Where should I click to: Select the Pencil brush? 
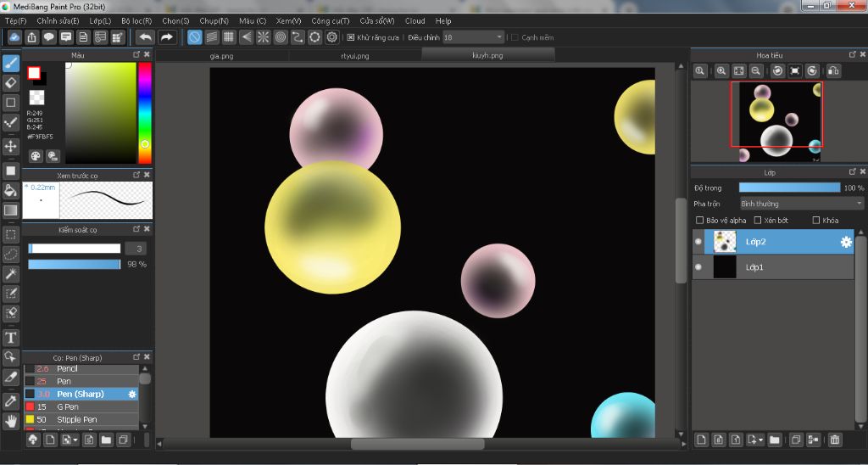pyautogui.click(x=81, y=368)
